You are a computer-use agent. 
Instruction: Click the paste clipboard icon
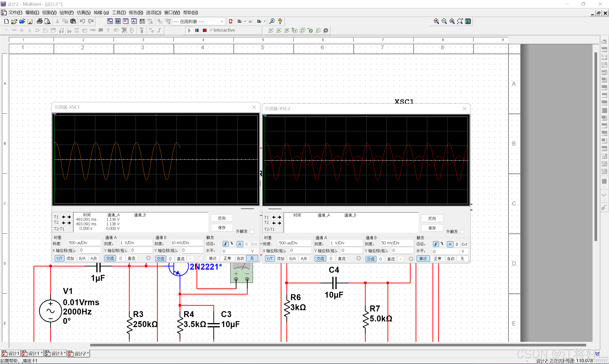pos(73,22)
